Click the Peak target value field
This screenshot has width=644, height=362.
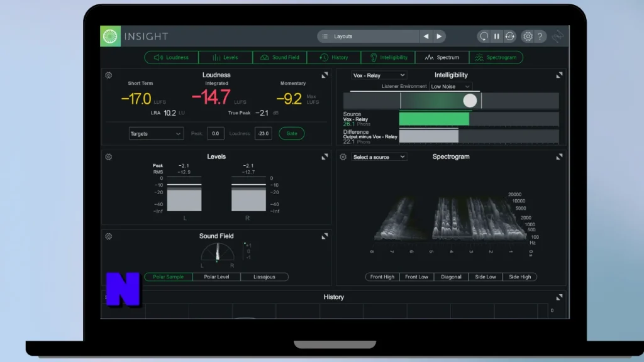(x=215, y=133)
